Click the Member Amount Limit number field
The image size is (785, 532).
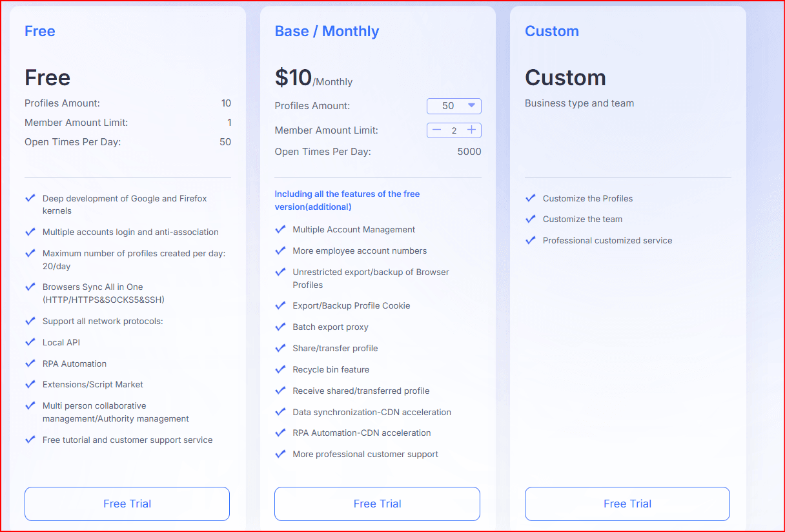click(x=454, y=130)
